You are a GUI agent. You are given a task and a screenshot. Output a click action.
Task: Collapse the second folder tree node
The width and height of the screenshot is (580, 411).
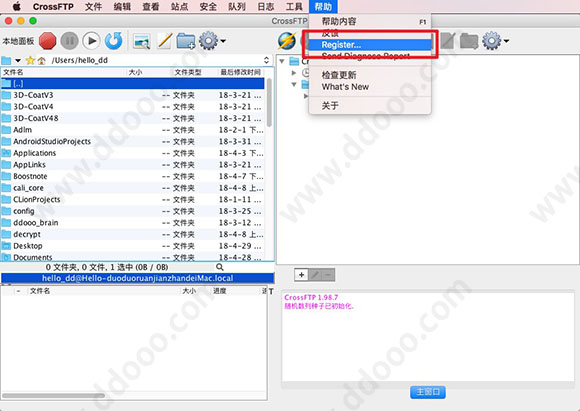294,84
